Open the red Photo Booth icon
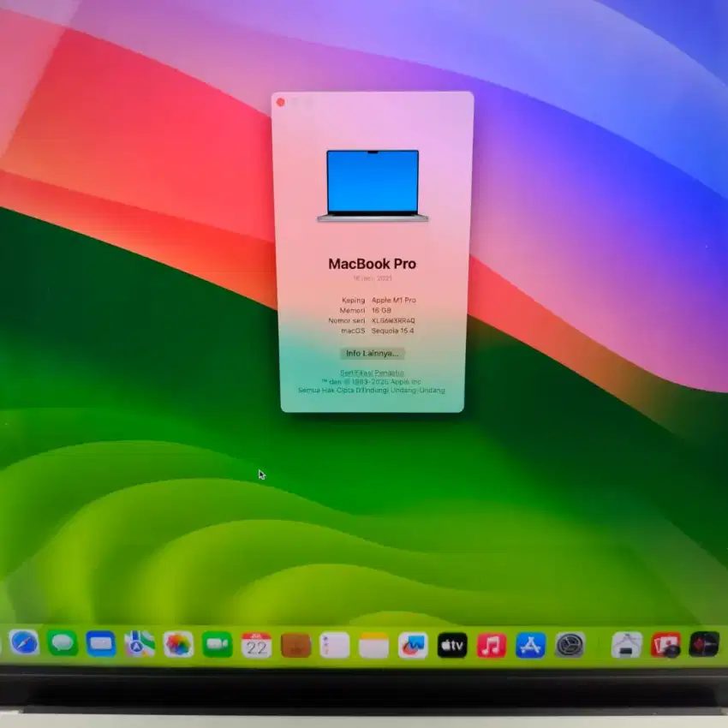The height and width of the screenshot is (728, 728). 665,644
